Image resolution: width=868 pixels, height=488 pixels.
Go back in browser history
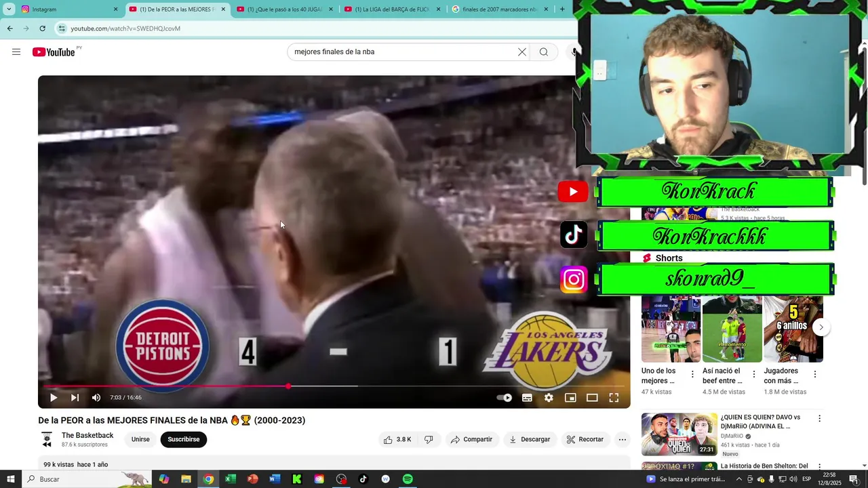click(x=9, y=28)
